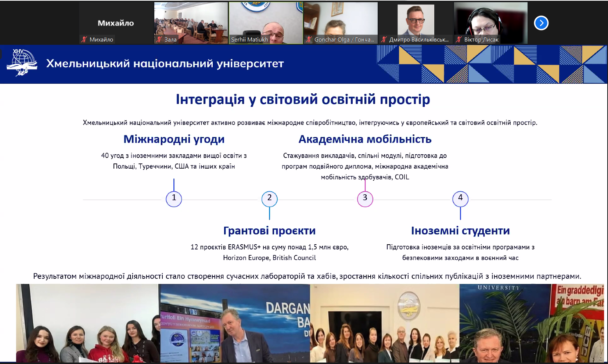The image size is (608, 364).
Task: Click muted mic icon on Gonchar Olga tile
Action: 309,39
